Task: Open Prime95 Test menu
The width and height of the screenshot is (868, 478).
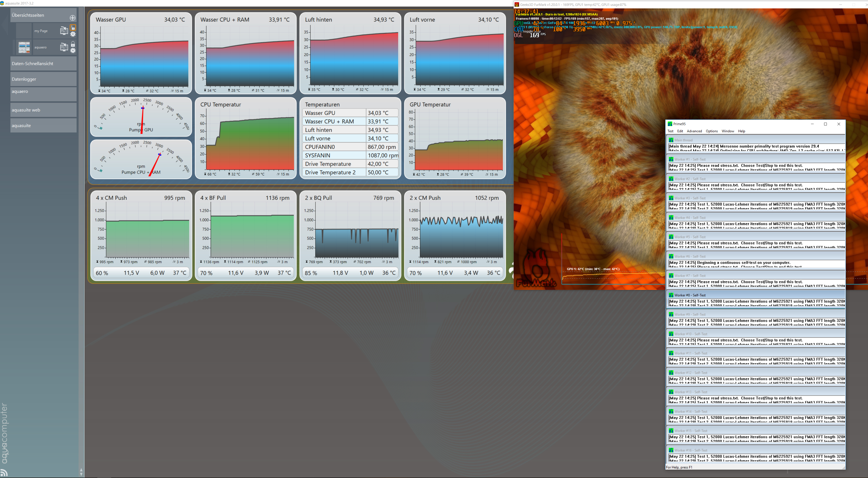Action: [670, 131]
